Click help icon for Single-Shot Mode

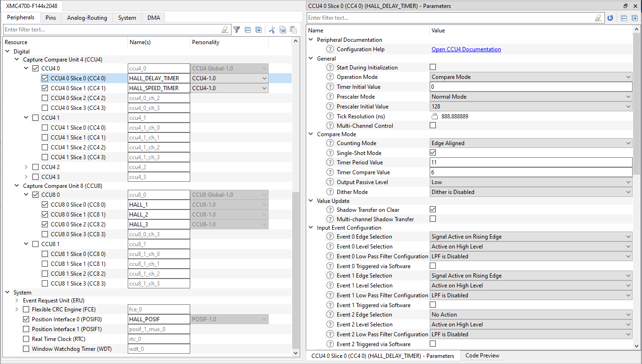(330, 153)
